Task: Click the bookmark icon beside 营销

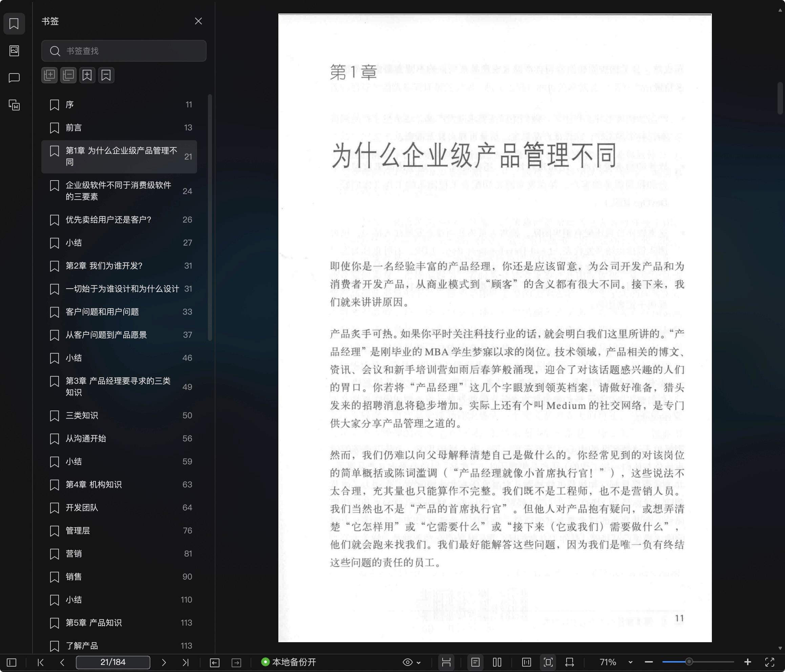Action: (55, 554)
